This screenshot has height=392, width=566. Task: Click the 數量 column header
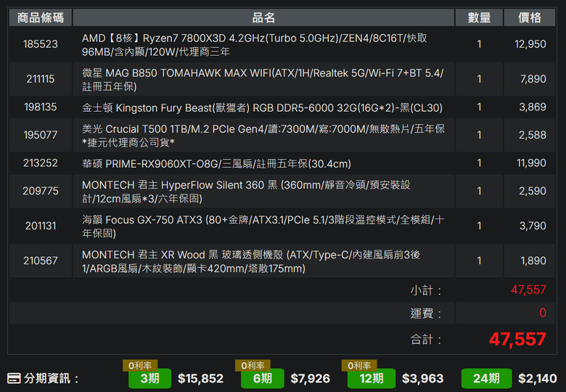point(479,17)
